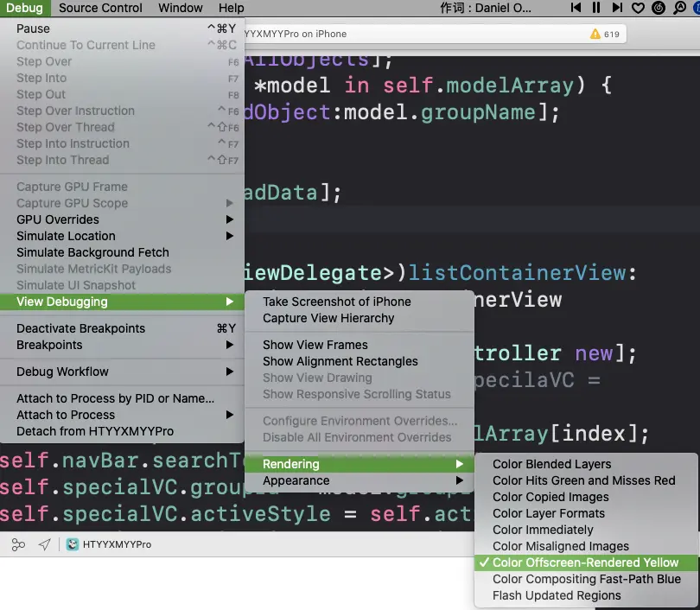700x610 pixels.
Task: Expand Debug Workflow submenu
Action: [x=122, y=372]
